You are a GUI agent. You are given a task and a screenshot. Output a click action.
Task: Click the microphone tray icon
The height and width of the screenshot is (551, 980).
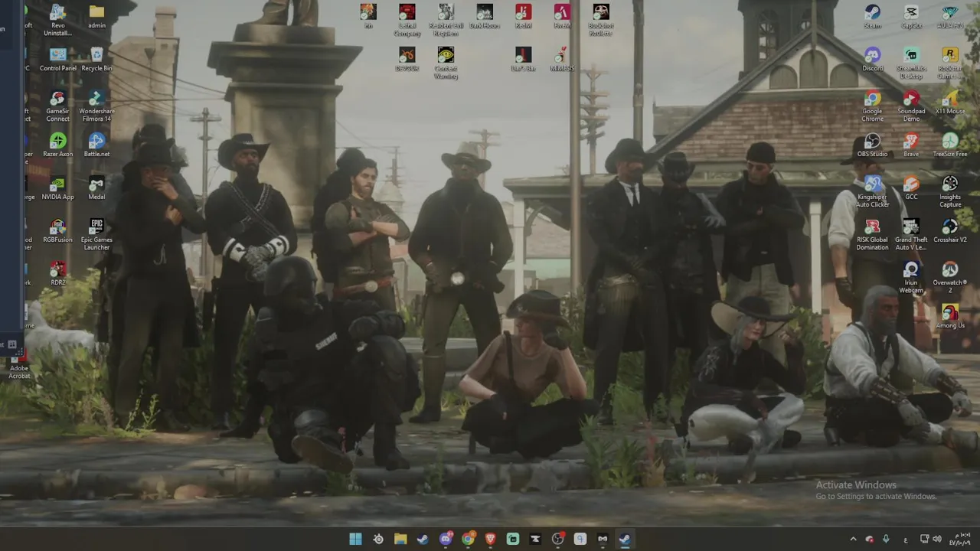(886, 539)
